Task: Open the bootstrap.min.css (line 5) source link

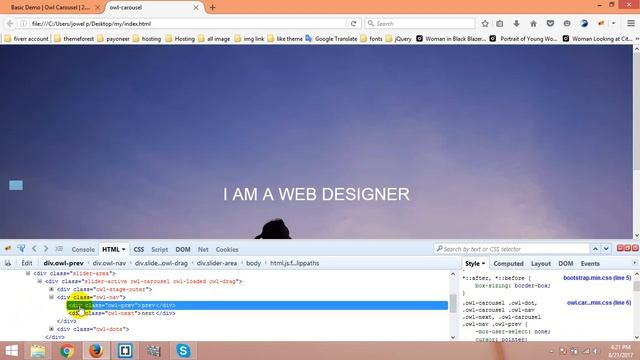Action: tap(597, 278)
